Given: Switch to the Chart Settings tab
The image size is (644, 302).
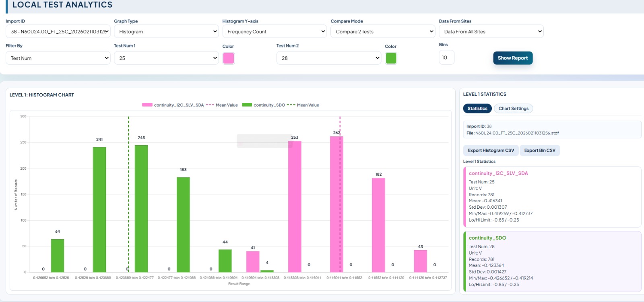Looking at the screenshot, I should (514, 109).
